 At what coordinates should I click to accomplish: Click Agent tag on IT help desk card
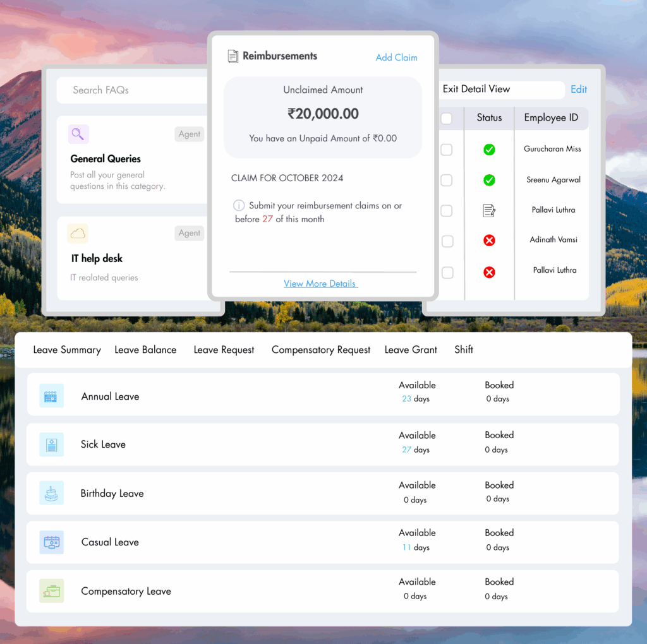189,233
